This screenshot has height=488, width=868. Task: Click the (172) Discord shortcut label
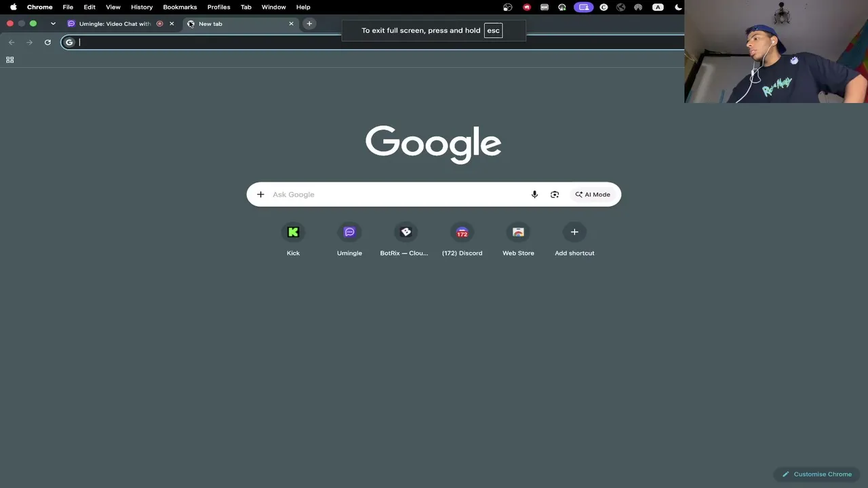pyautogui.click(x=462, y=253)
